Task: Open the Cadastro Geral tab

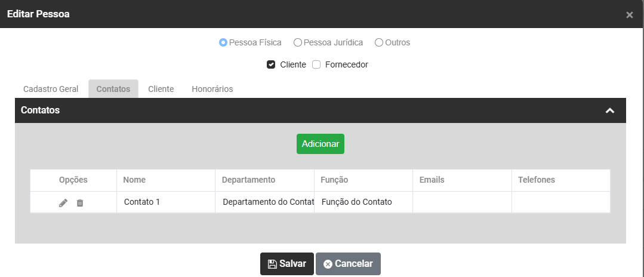Action: (x=51, y=89)
